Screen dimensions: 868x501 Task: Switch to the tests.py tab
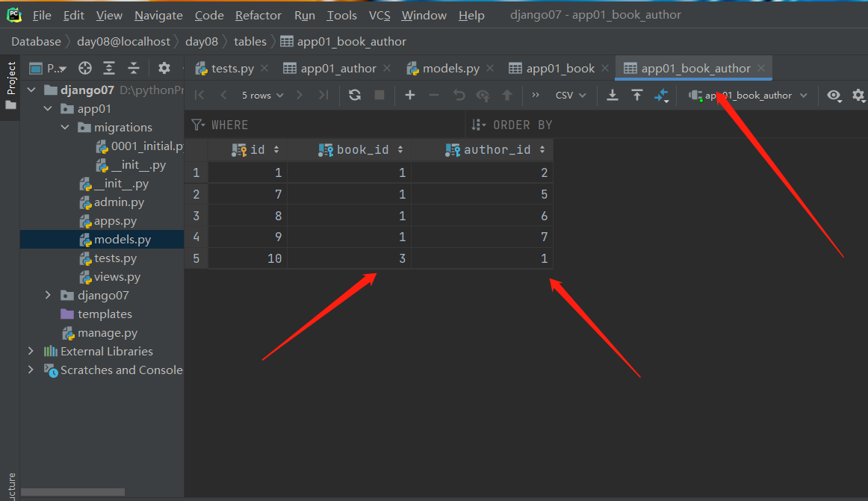(232, 68)
